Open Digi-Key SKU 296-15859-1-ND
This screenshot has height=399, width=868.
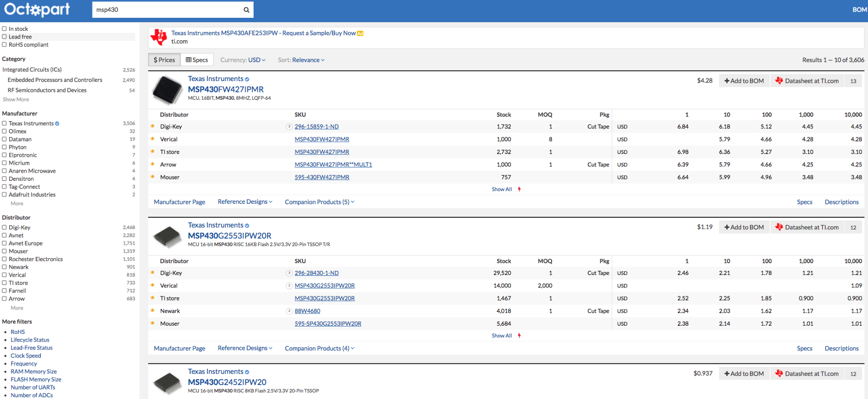pyautogui.click(x=317, y=127)
